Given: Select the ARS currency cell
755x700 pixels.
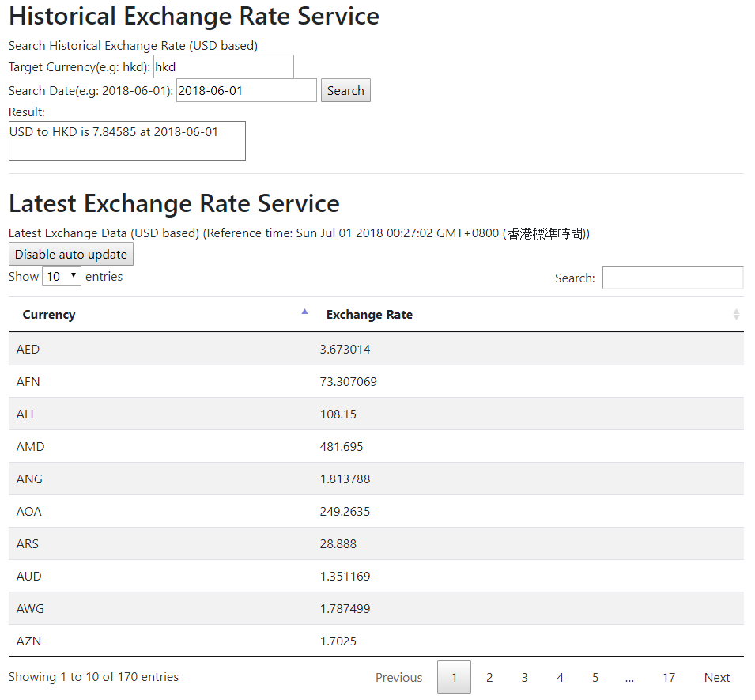Looking at the screenshot, I should 160,543.
